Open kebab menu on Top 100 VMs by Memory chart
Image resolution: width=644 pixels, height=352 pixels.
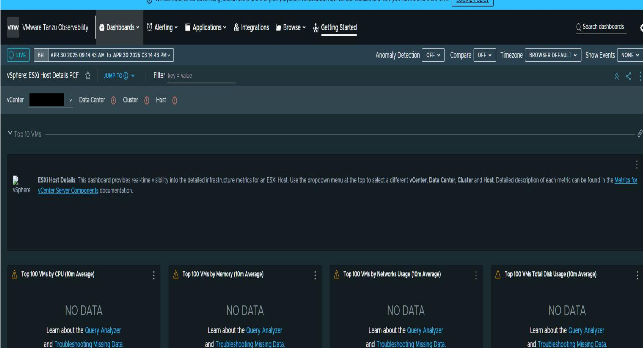coord(315,275)
